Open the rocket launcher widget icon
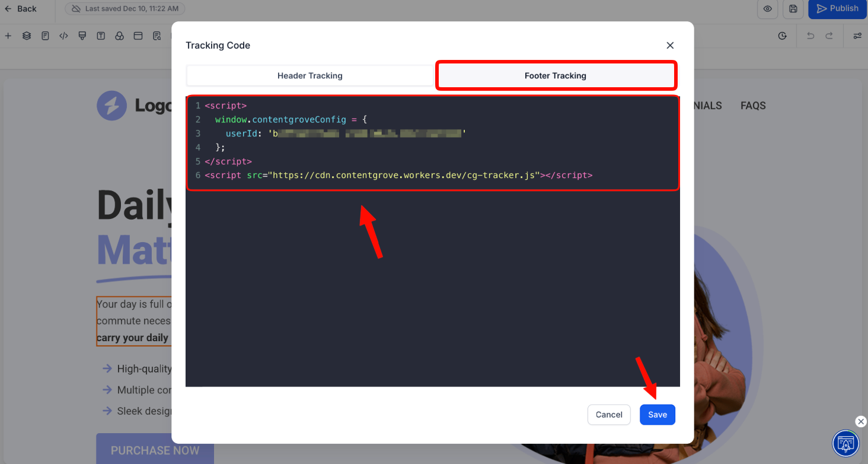The image size is (868, 464). tap(846, 443)
